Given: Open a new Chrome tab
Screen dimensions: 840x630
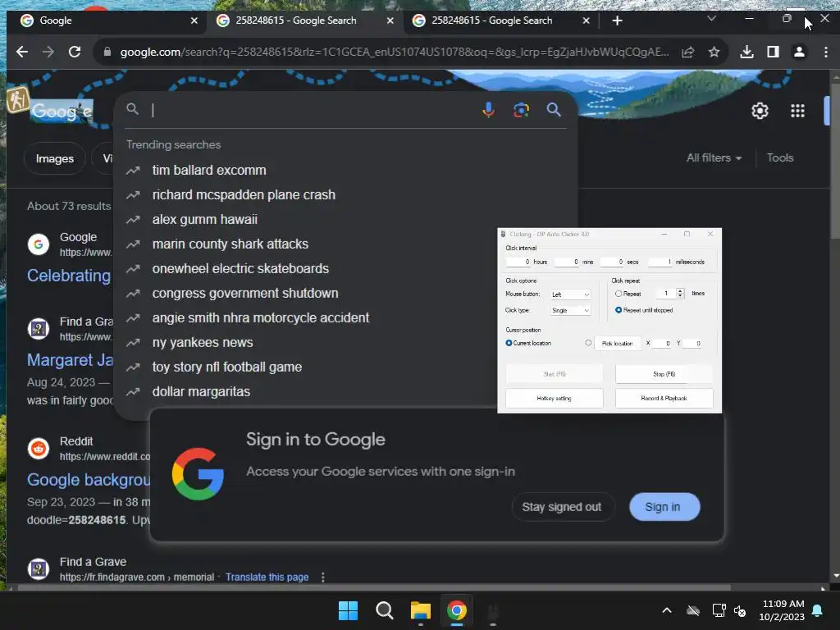Looking at the screenshot, I should tap(617, 21).
